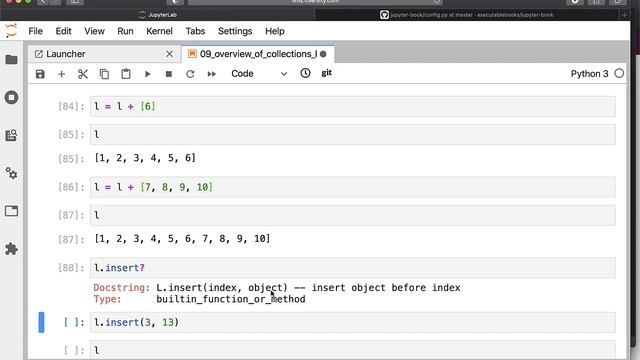Click output list ending in 10

coord(182,238)
